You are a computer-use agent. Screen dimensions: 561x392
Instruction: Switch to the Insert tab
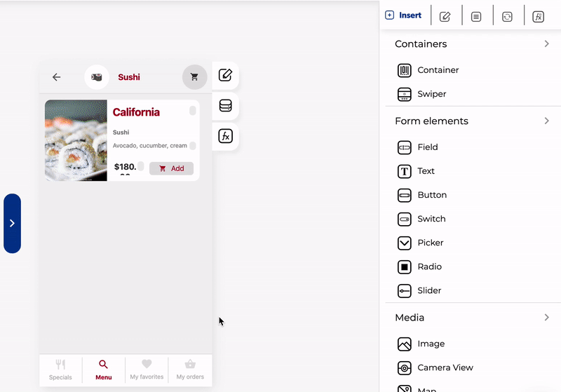[x=403, y=15]
